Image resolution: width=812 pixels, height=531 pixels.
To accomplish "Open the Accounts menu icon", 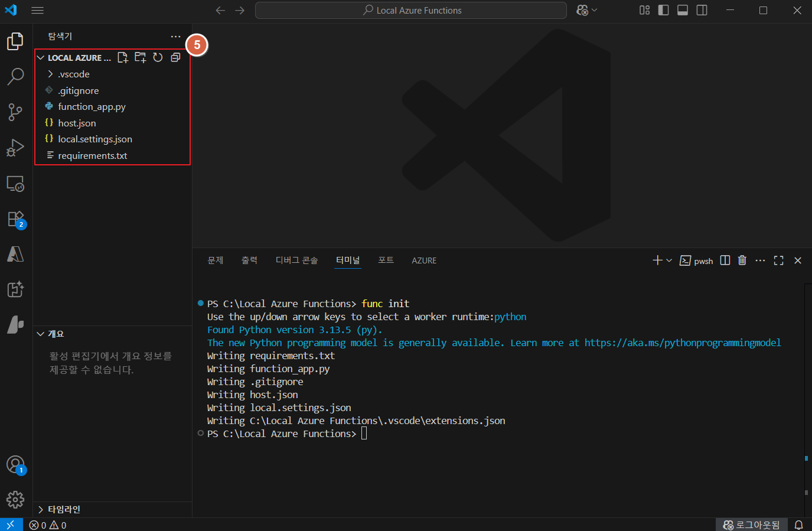I will pos(15,465).
